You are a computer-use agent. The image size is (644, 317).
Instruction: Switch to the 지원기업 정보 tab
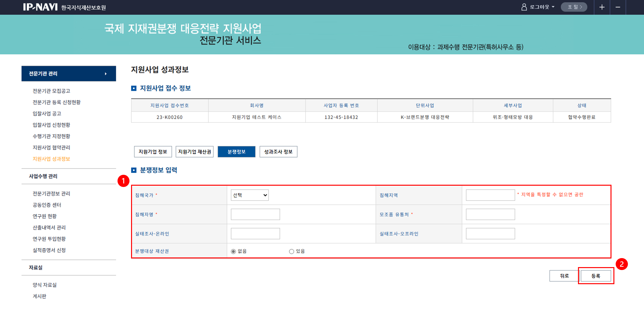coord(153,152)
